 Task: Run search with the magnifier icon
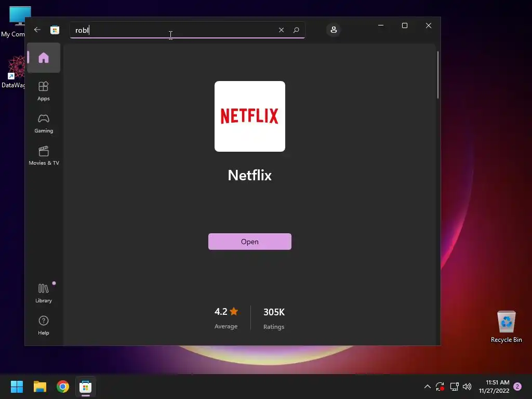[x=296, y=30]
